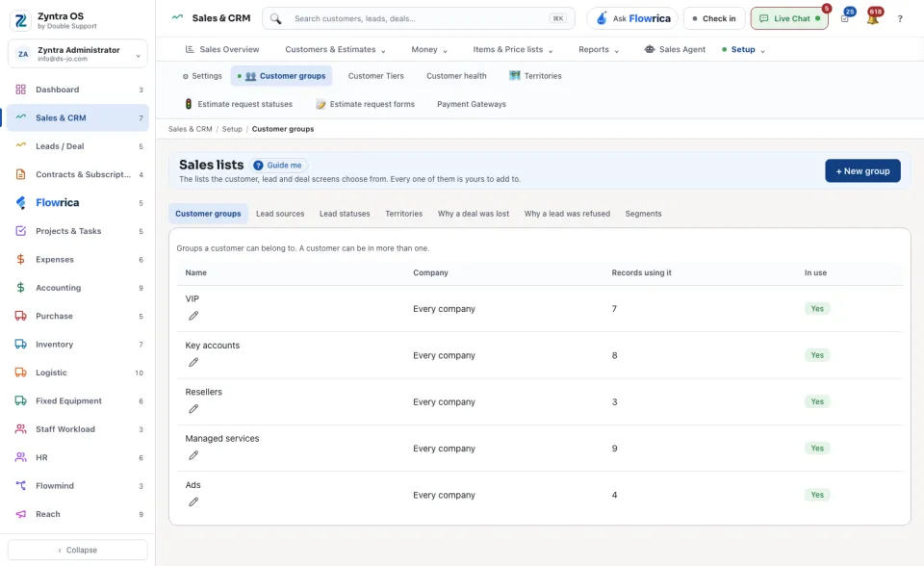This screenshot has height=566, width=924.
Task: Go to Setup breadcrumb link
Action: pos(232,129)
